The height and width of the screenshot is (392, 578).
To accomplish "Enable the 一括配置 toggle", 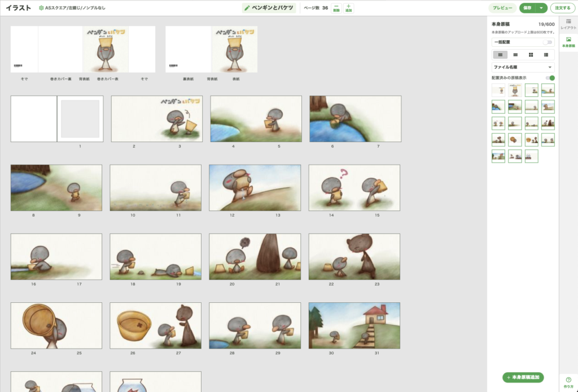I will [548, 42].
